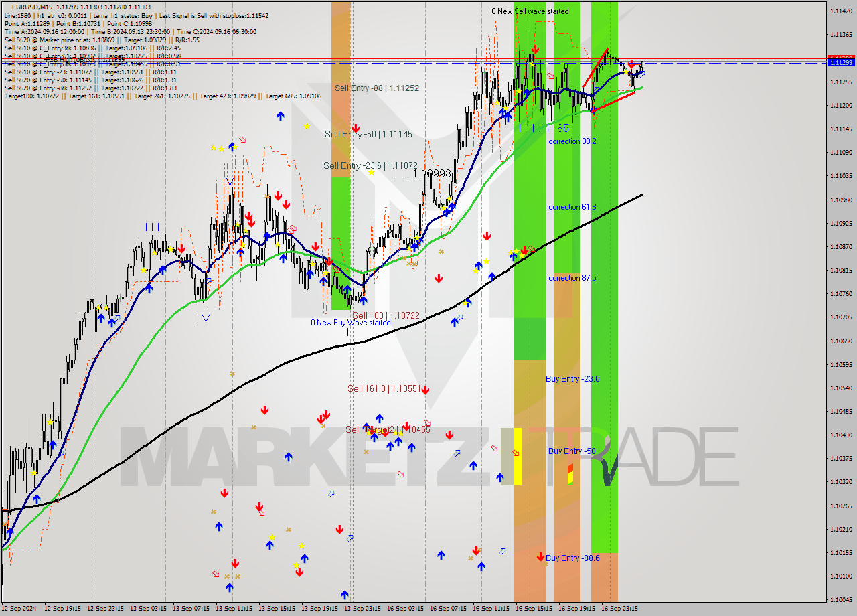The width and height of the screenshot is (857, 616).
Task: Click the 'Buy Entry -50' label
Action: (x=572, y=451)
